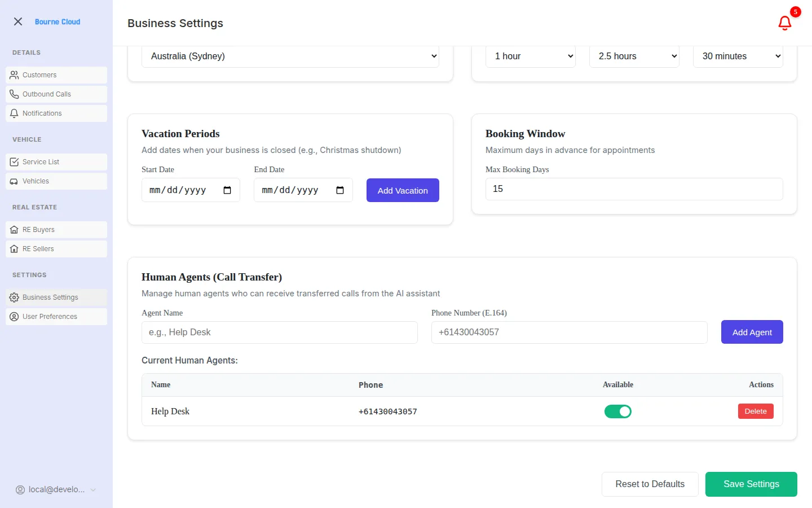Toggle Help Desk agent availability switch
The height and width of the screenshot is (508, 812).
(x=618, y=411)
